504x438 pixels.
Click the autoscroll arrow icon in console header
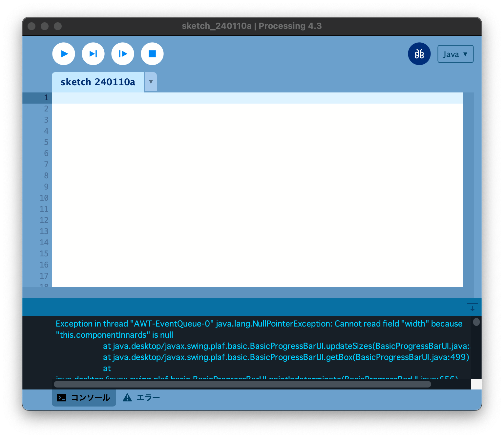pyautogui.click(x=472, y=307)
